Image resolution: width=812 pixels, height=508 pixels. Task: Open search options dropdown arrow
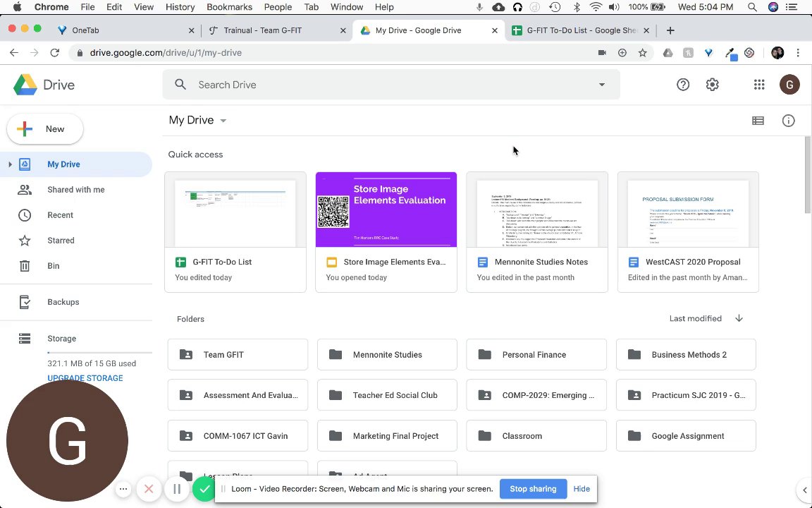(x=601, y=85)
